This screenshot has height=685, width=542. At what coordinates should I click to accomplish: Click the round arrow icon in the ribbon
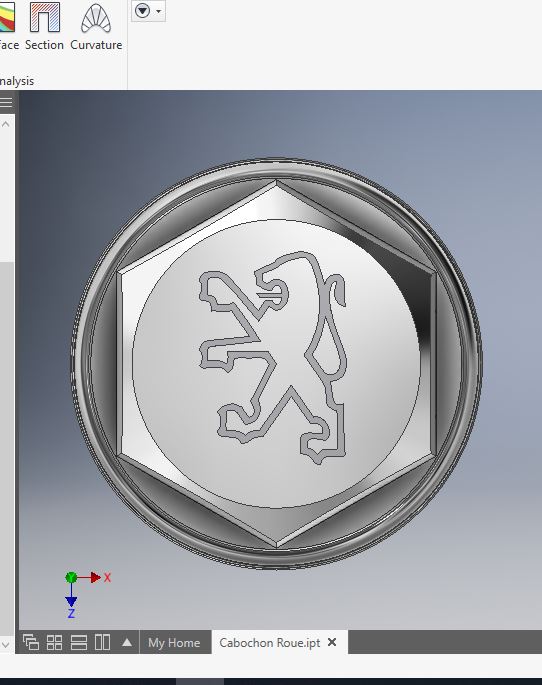point(142,10)
